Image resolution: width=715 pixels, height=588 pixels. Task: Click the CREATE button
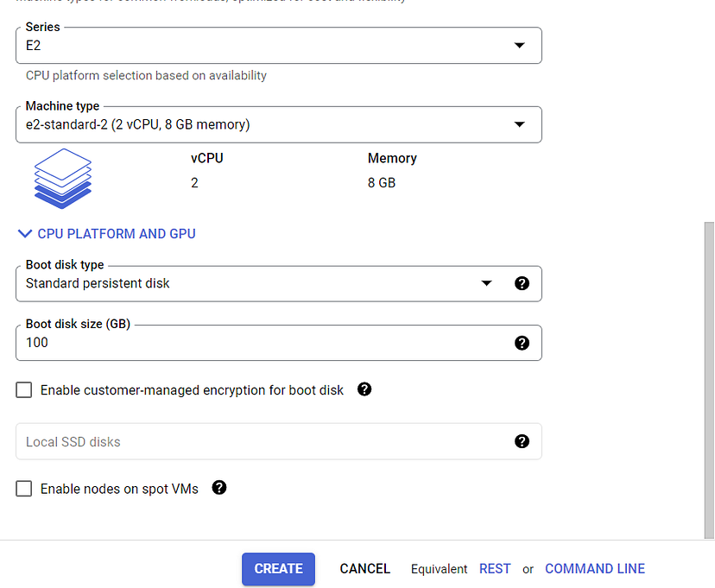278,568
